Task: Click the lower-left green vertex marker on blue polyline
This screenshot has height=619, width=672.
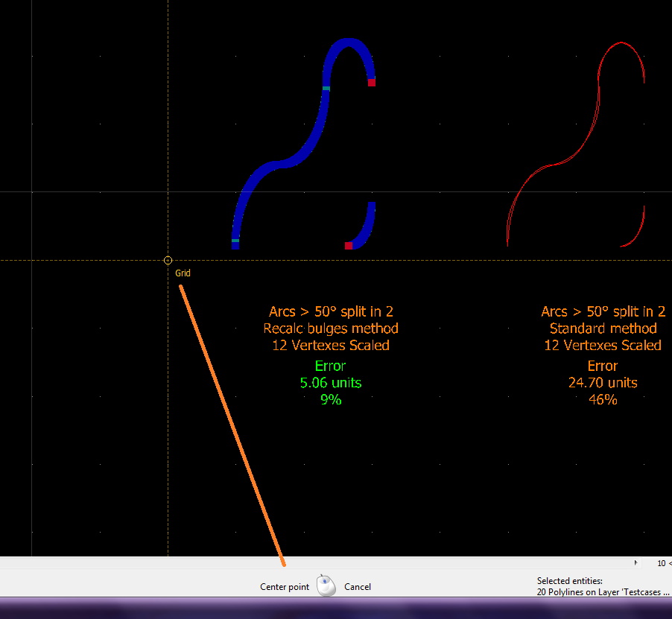Action: [x=235, y=241]
